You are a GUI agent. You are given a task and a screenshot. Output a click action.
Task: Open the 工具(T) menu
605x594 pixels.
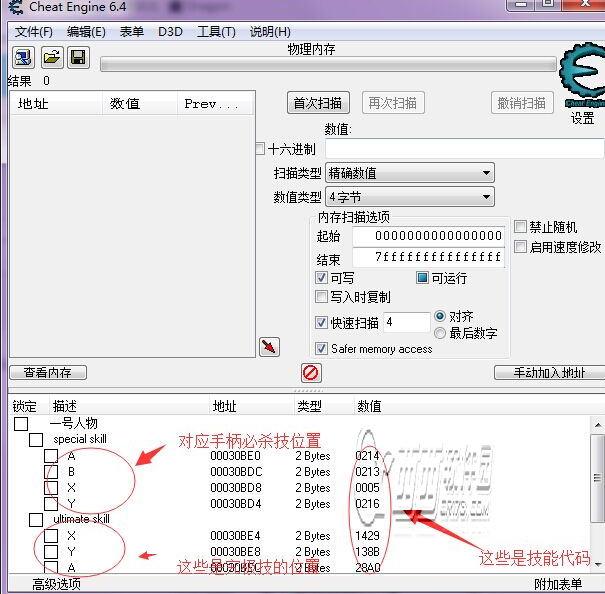coord(216,32)
